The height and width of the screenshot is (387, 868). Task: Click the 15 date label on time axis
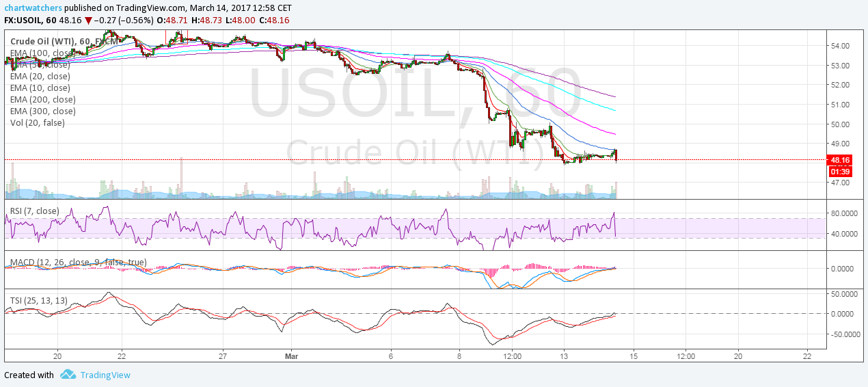click(634, 356)
